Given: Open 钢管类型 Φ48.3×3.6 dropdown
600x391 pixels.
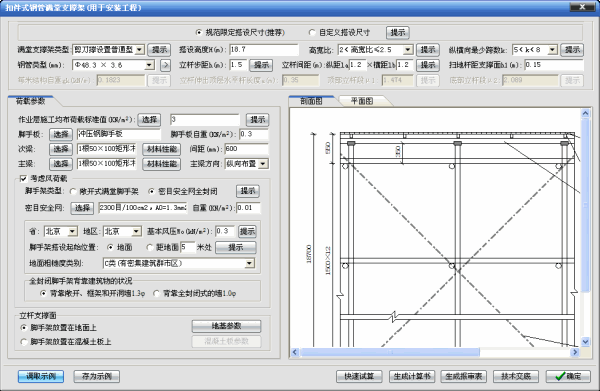Looking at the screenshot, I should pos(150,65).
